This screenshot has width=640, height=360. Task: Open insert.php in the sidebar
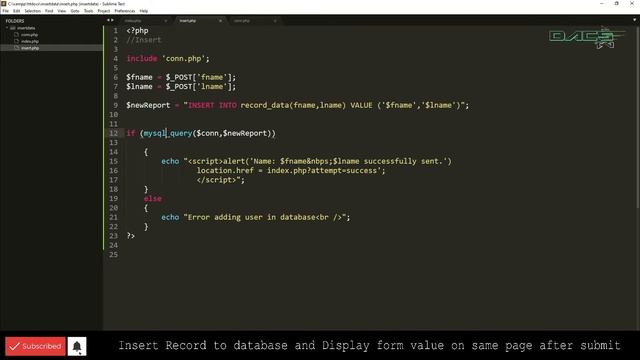coord(30,48)
